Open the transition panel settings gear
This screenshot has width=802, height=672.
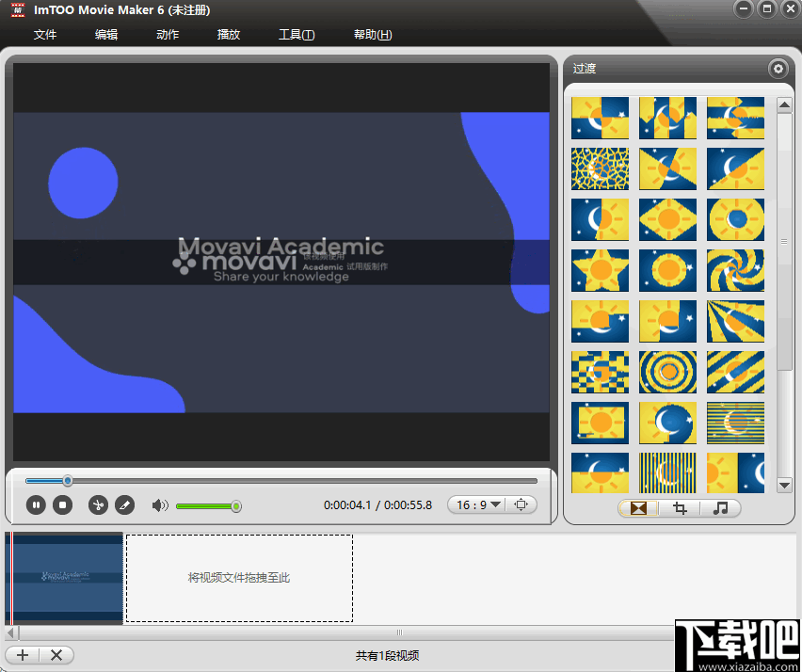(778, 68)
